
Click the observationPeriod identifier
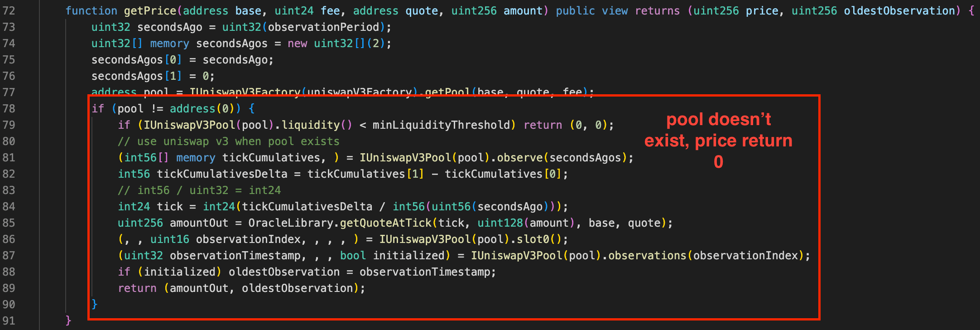(x=323, y=27)
